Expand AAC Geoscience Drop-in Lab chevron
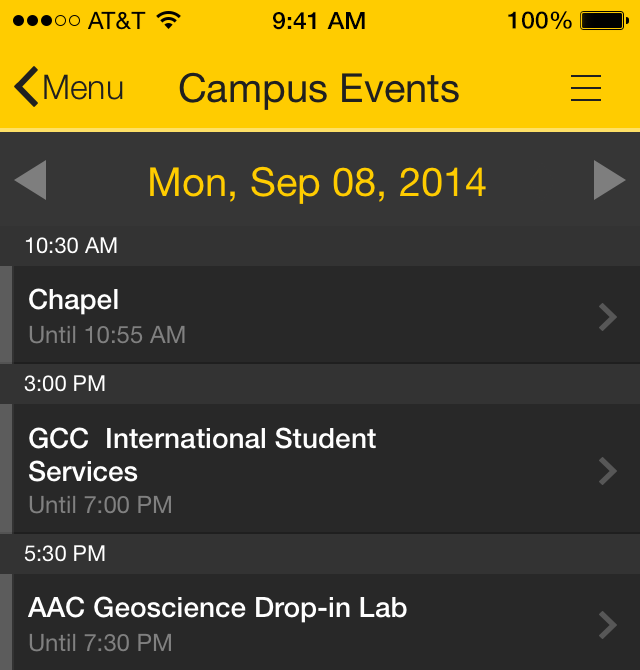 608,625
